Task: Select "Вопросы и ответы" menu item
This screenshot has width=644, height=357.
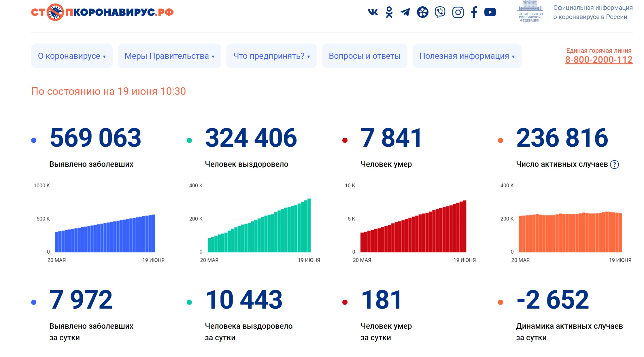Action: (365, 56)
